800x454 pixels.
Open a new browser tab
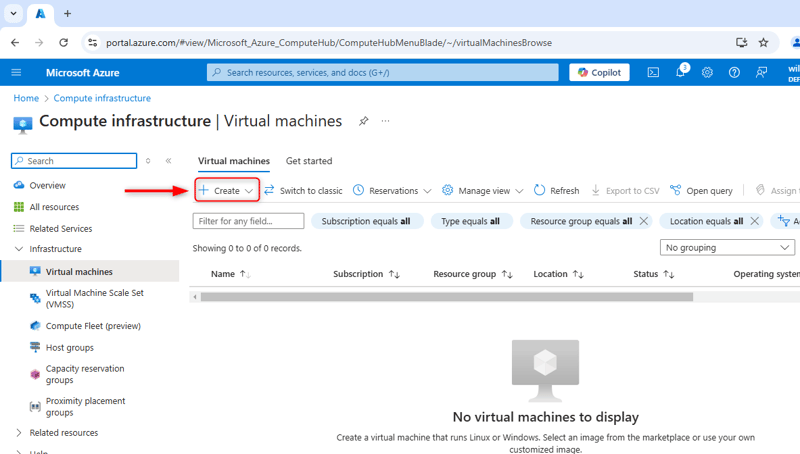[x=67, y=14]
